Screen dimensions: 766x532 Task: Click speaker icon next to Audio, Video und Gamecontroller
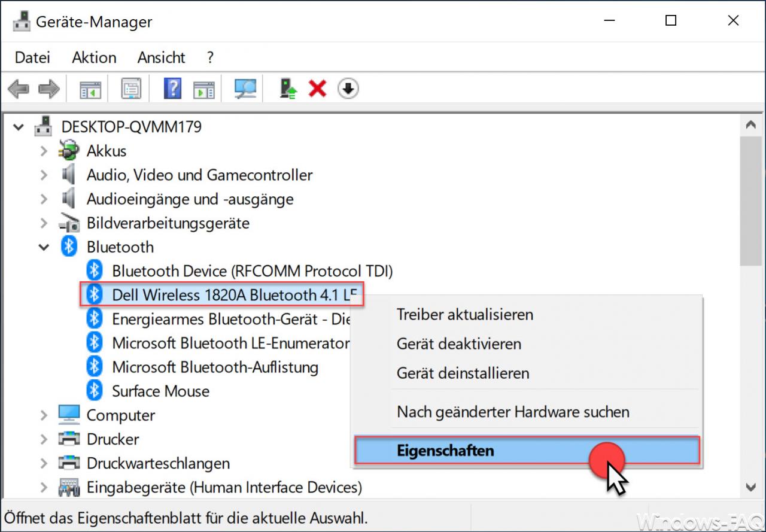pos(69,175)
